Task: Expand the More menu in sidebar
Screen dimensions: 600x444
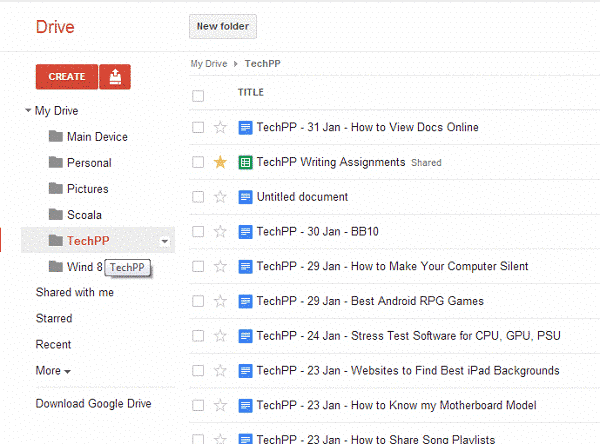Action: [53, 371]
